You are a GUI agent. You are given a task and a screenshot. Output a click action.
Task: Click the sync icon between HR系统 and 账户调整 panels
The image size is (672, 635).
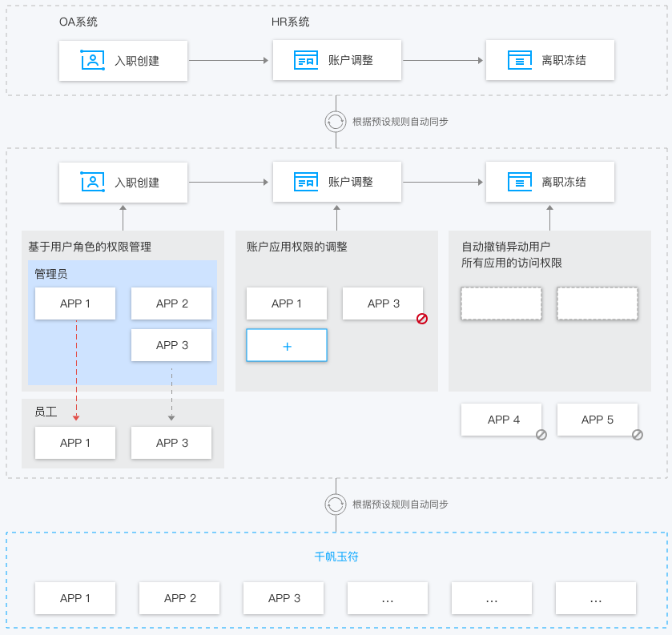pyautogui.click(x=336, y=122)
